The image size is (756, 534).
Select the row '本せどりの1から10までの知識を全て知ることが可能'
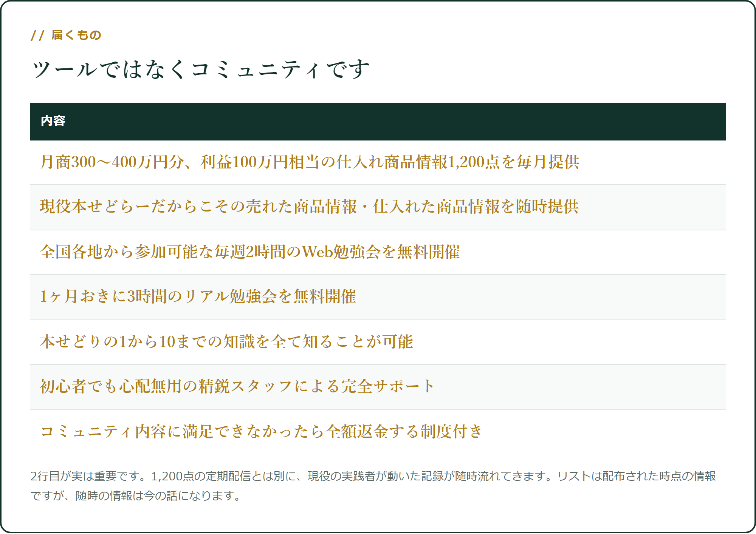378,342
